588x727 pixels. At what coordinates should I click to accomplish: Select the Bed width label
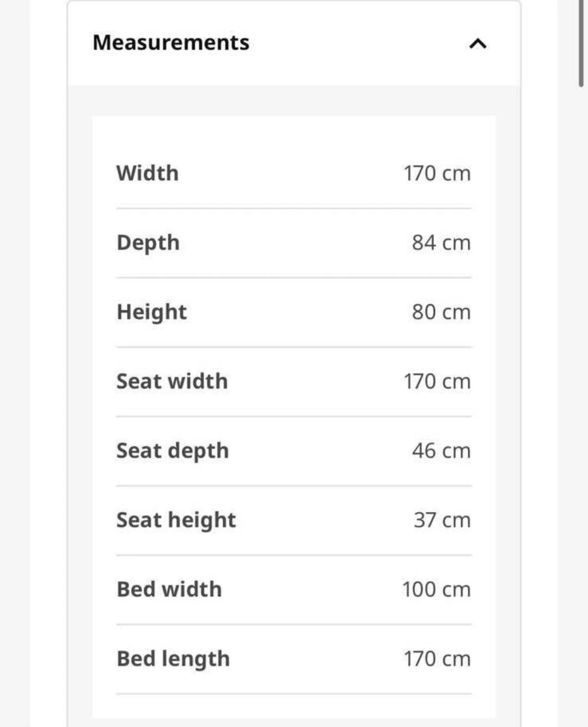tap(169, 589)
